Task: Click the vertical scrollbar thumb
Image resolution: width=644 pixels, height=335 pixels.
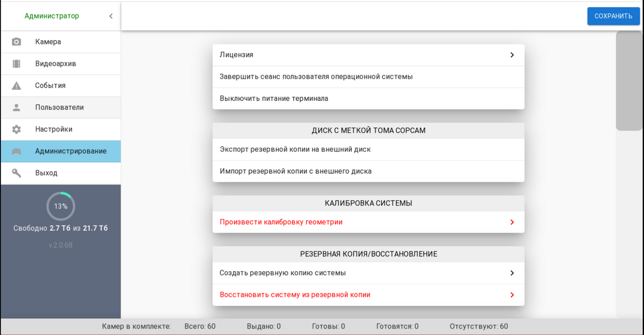Action: 629,81
